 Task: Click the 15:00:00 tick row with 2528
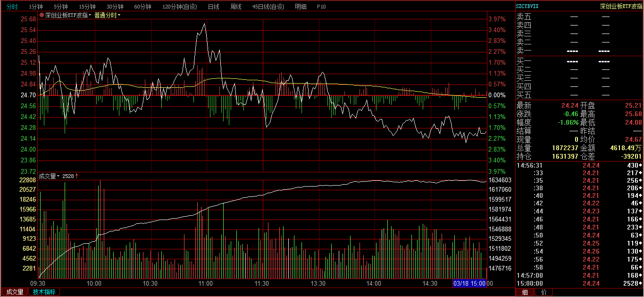click(x=579, y=283)
